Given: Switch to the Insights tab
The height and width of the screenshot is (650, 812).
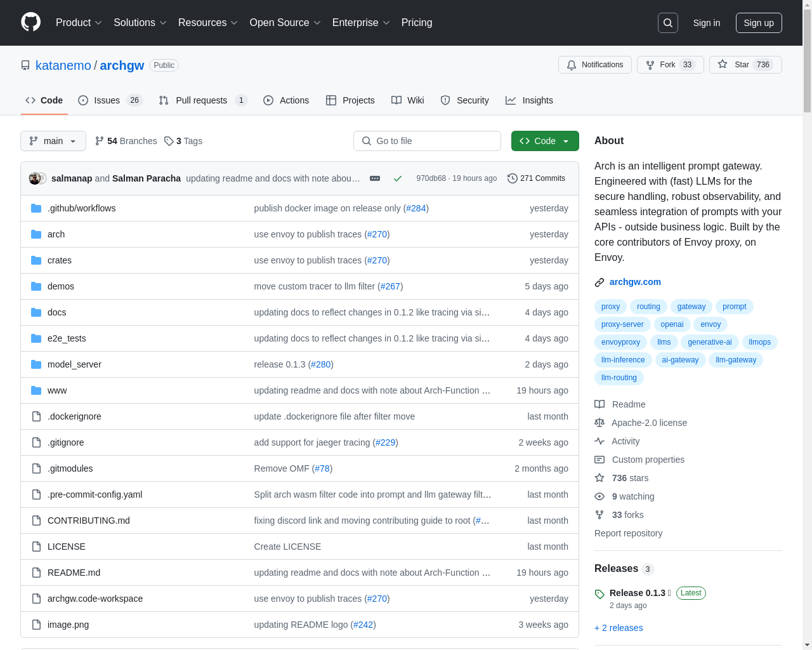Looking at the screenshot, I should pyautogui.click(x=529, y=100).
